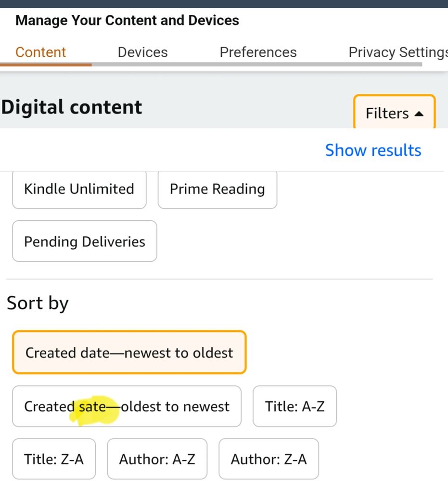Click the Show results link
Screen dimensions: 448x481
point(373,150)
